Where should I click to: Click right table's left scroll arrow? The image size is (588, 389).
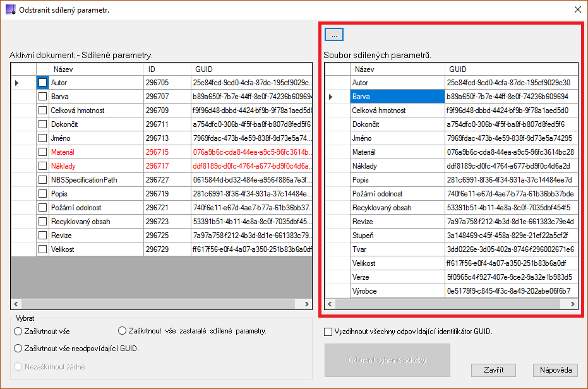[x=330, y=304]
